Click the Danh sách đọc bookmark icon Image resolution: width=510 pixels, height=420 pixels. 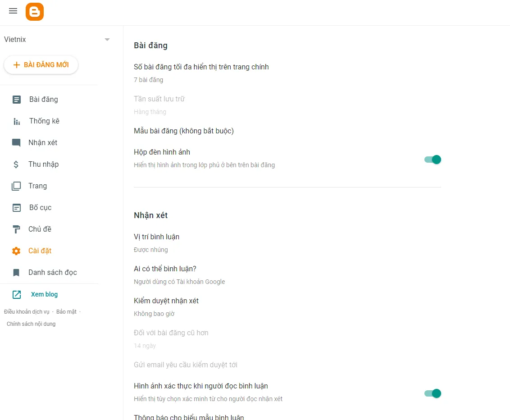(x=16, y=273)
